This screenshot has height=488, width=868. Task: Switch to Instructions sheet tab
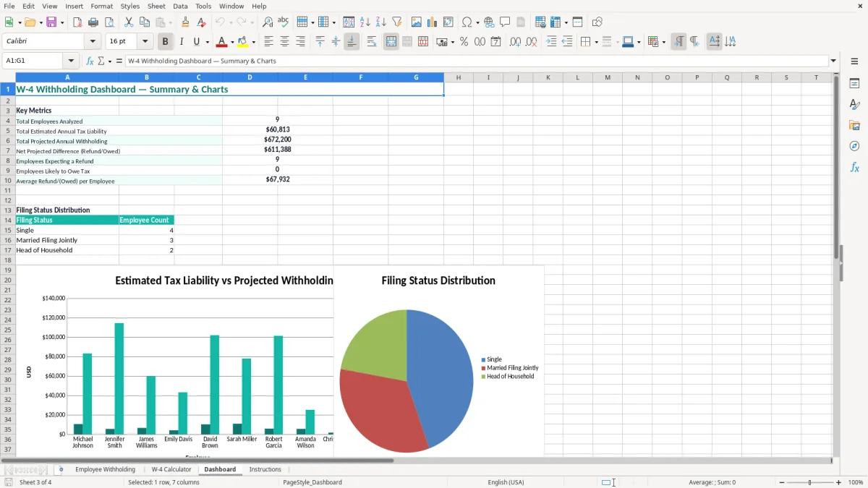(x=265, y=469)
